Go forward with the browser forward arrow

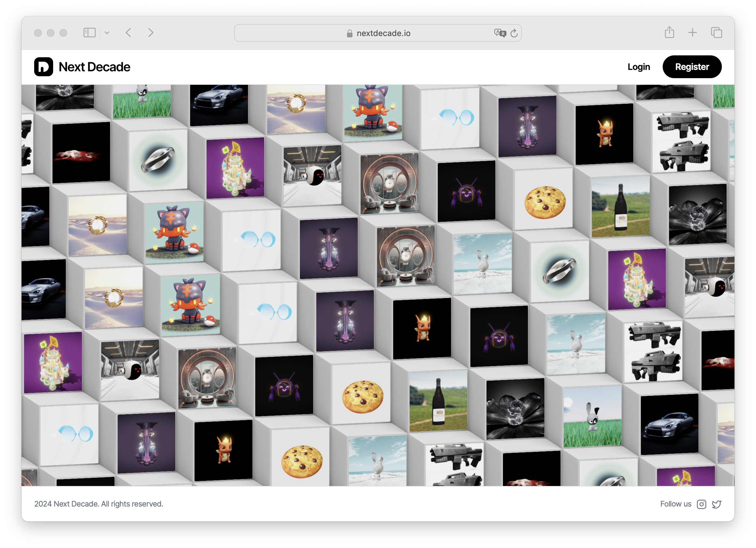click(x=151, y=33)
